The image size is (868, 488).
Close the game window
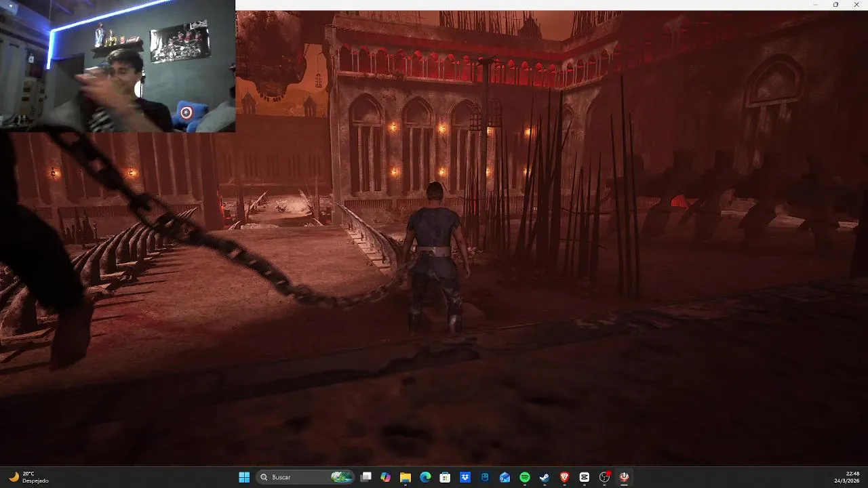(x=855, y=5)
